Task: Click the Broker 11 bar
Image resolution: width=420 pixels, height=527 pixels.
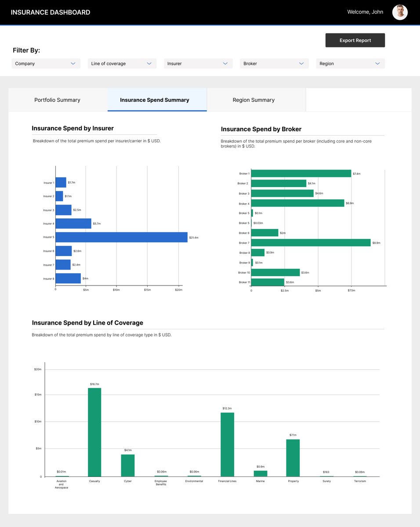Action: point(268,282)
